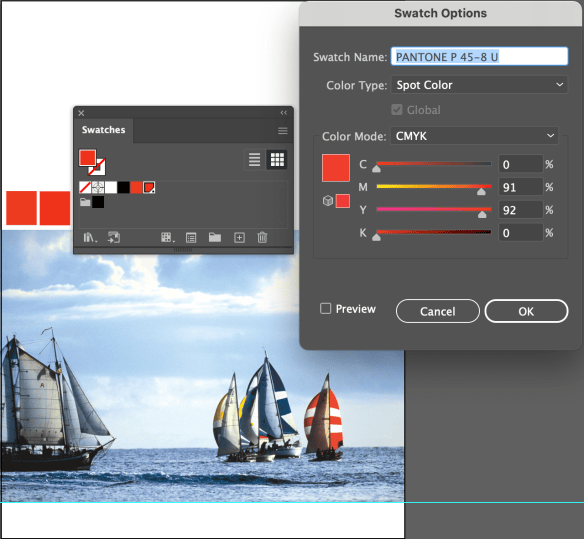
Task: Click the Black K percentage field
Action: (521, 233)
